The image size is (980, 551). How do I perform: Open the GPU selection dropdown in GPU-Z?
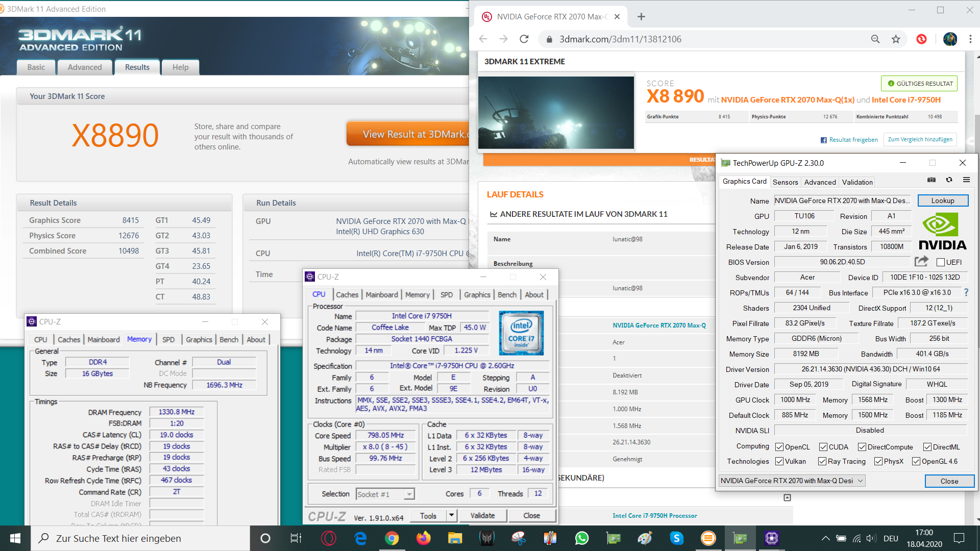[792, 481]
